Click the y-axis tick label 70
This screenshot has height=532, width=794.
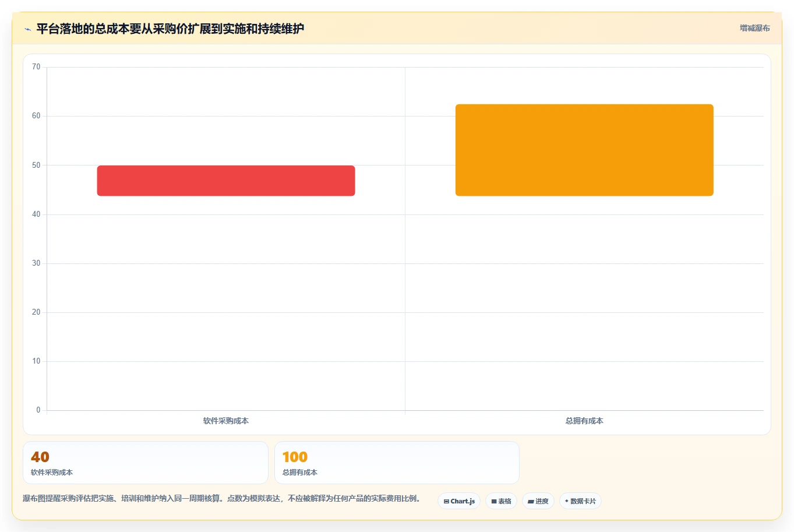point(36,67)
